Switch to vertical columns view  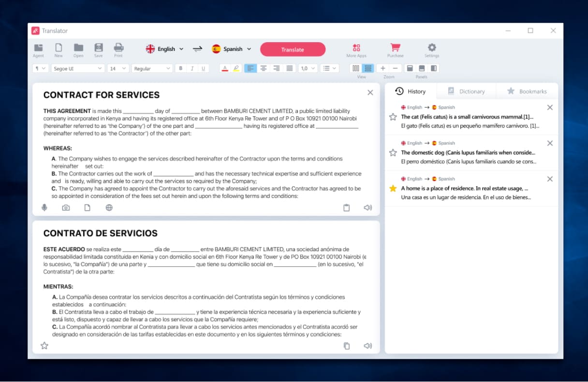pyautogui.click(x=356, y=68)
